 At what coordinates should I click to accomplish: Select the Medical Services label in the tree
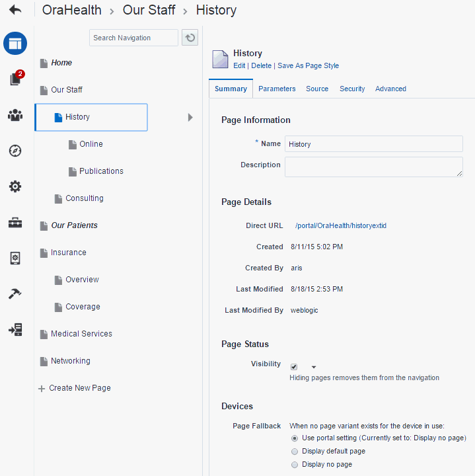(81, 334)
